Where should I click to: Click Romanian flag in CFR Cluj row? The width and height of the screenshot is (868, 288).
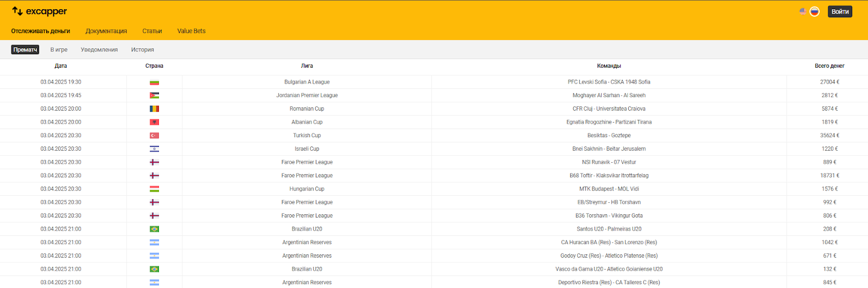click(154, 109)
